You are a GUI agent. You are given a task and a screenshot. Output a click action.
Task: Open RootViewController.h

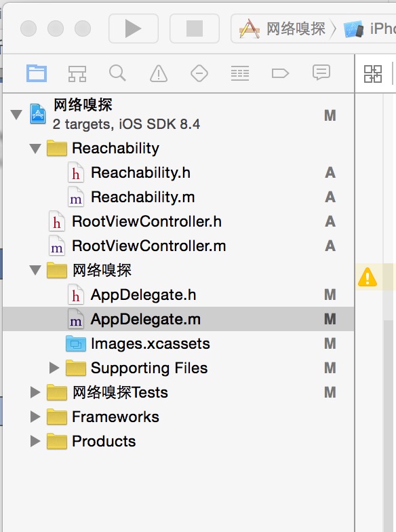(178, 221)
